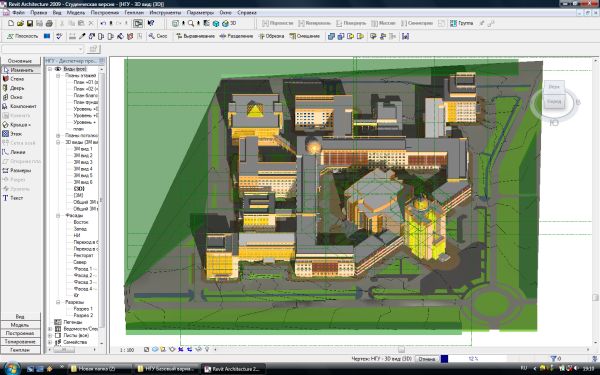Screen dimensions: 600x375
Task: Click the Выравнивание align tool
Action: pos(196,36)
